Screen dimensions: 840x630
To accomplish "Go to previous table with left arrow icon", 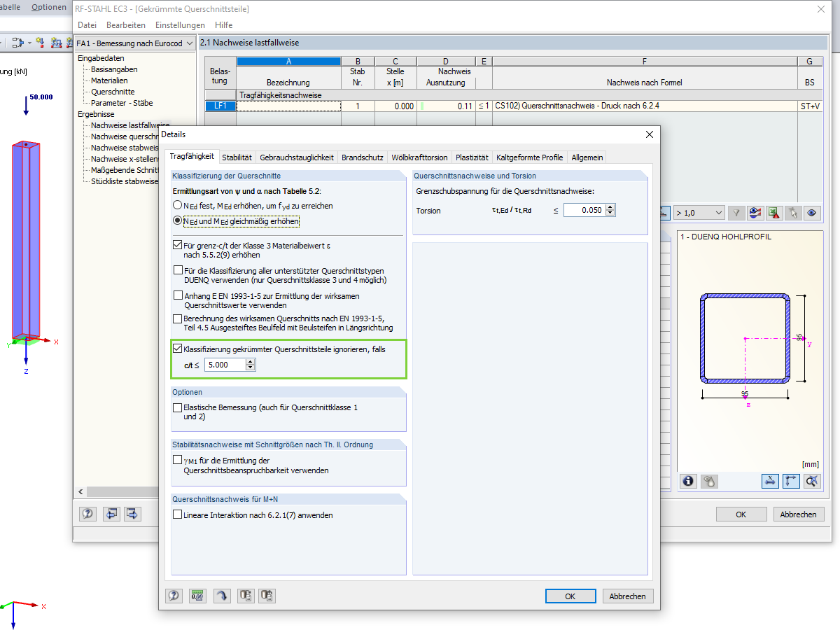I will (111, 514).
